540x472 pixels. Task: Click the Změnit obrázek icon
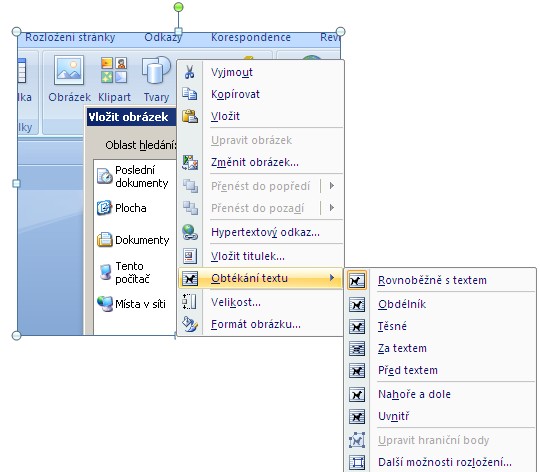(x=190, y=162)
